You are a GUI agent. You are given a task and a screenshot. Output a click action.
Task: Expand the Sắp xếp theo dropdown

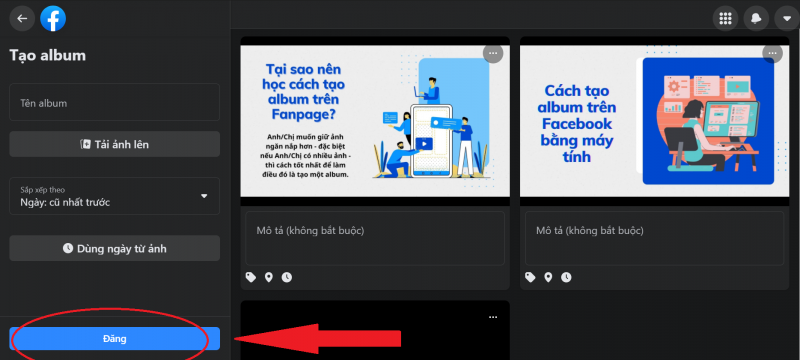click(x=115, y=196)
